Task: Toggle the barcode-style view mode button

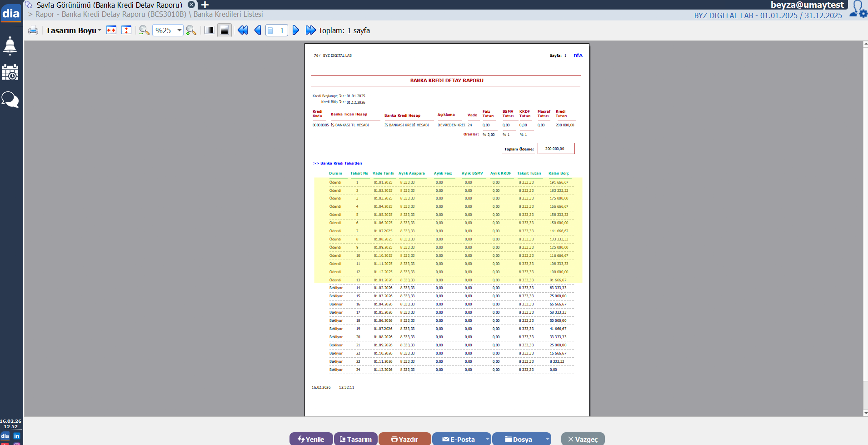Action: (x=209, y=30)
